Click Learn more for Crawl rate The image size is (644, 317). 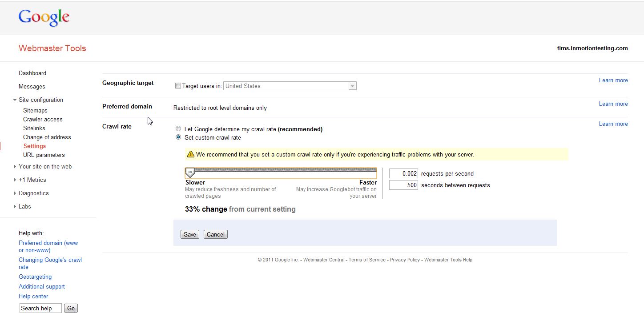[x=613, y=124]
